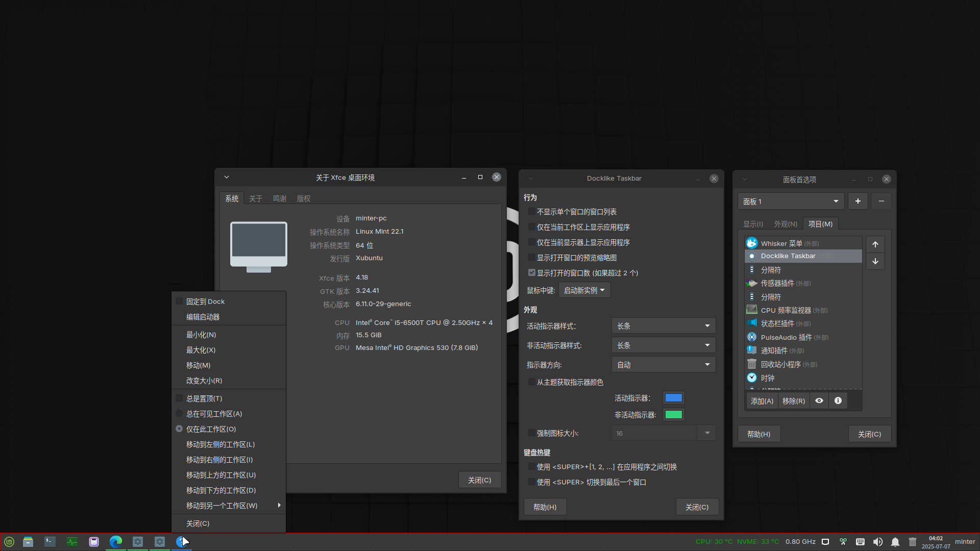Choose 最大化(X) in the context menu
980x551 pixels.
229,350
